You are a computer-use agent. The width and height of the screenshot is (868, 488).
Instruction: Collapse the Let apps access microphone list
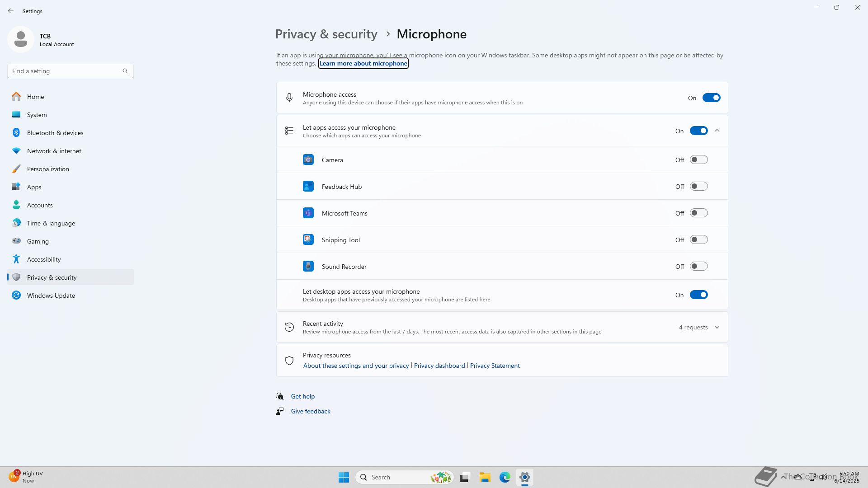[717, 131]
